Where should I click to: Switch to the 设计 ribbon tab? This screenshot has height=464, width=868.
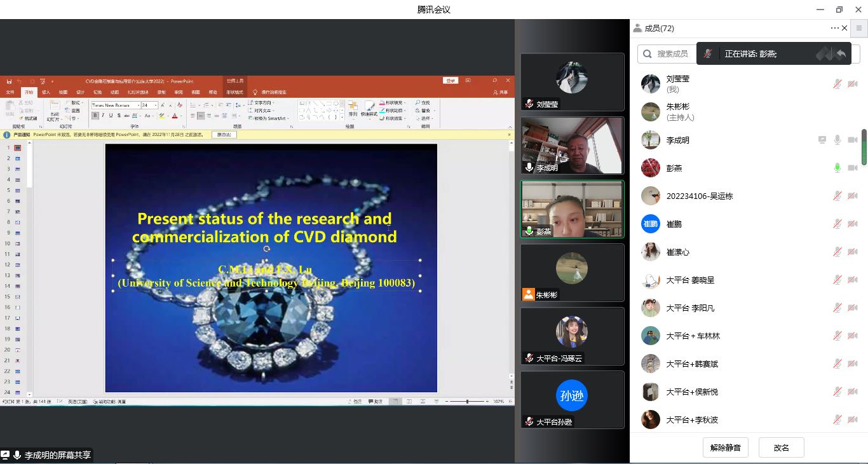click(x=80, y=92)
